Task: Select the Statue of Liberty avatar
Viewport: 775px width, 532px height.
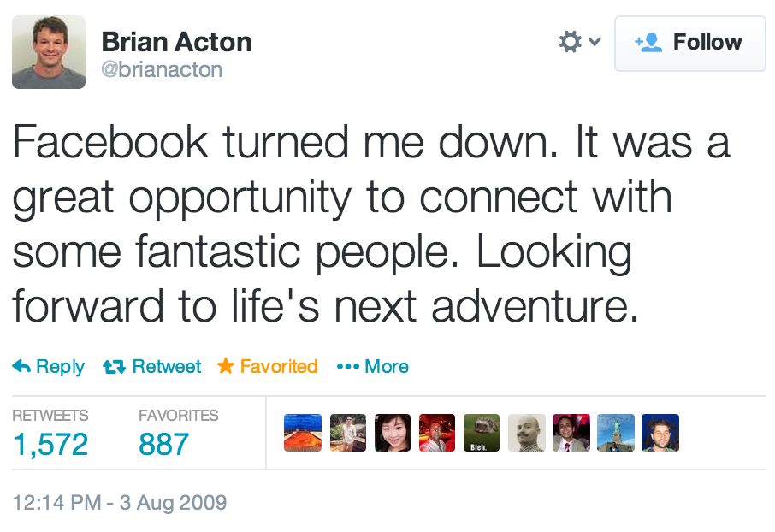Action: [x=616, y=433]
